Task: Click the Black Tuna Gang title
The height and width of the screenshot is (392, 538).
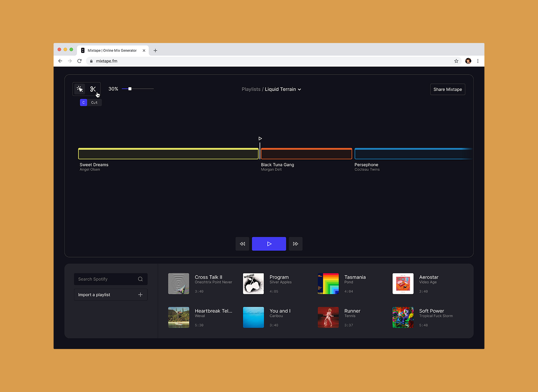Action: (277, 165)
